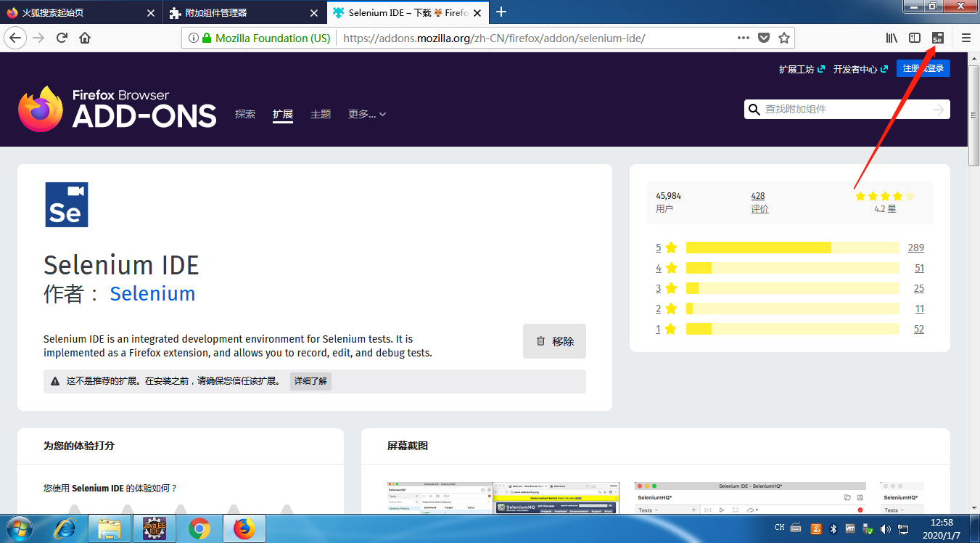Open the 25 three-star reviews count
The width and height of the screenshot is (980, 543).
tap(919, 288)
